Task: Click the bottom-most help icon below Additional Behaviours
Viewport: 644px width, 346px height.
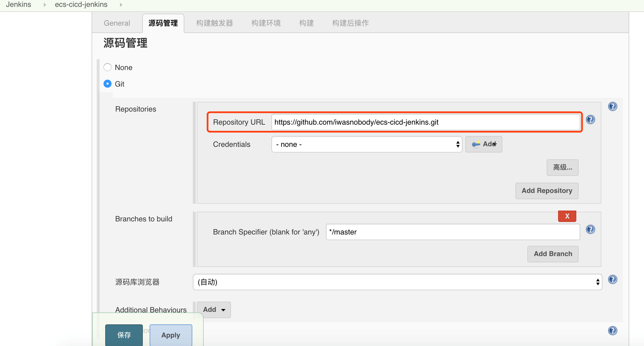Action: pyautogui.click(x=612, y=331)
